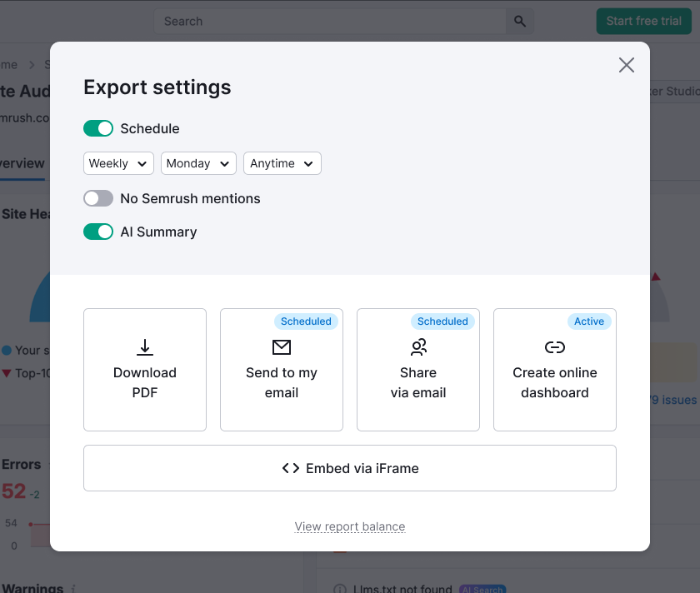Click the code brackets icon for iFrame embed
Image resolution: width=700 pixels, height=593 pixels.
(x=291, y=468)
